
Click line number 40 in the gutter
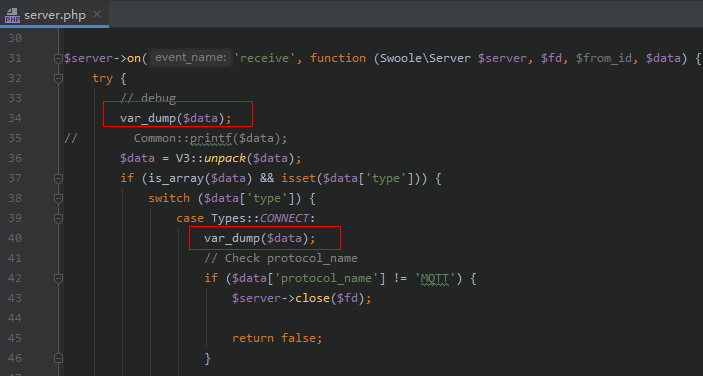(15, 238)
